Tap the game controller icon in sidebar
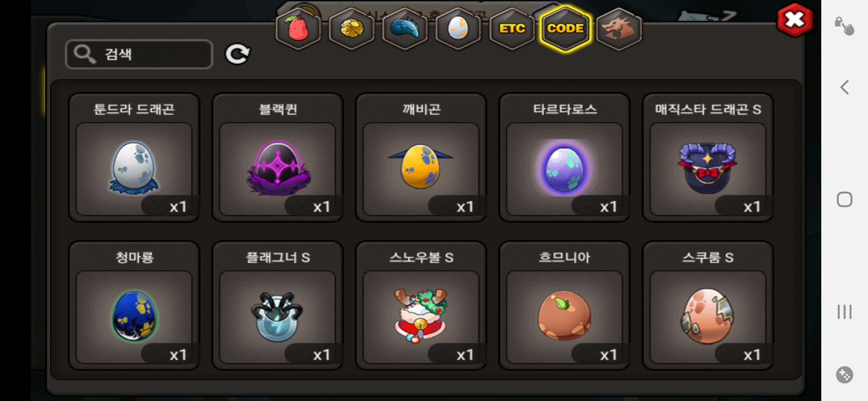Image resolution: width=868 pixels, height=401 pixels. [x=845, y=375]
